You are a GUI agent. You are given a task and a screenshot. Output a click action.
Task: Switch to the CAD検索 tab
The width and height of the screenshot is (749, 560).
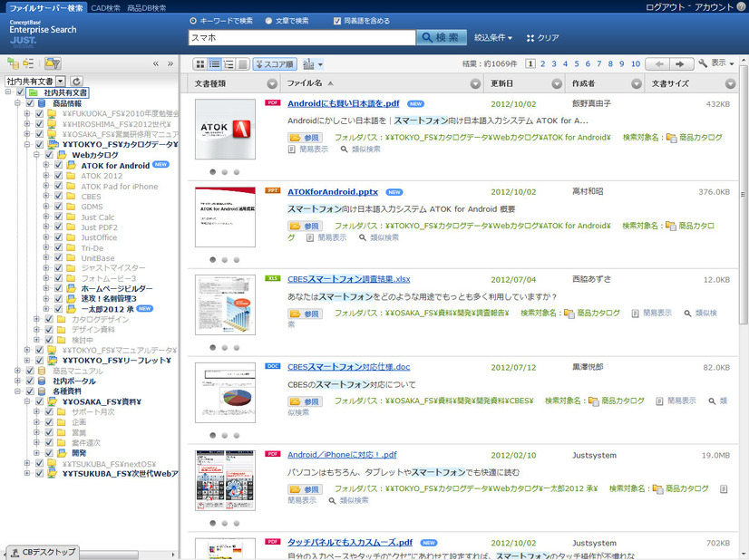pyautogui.click(x=105, y=8)
